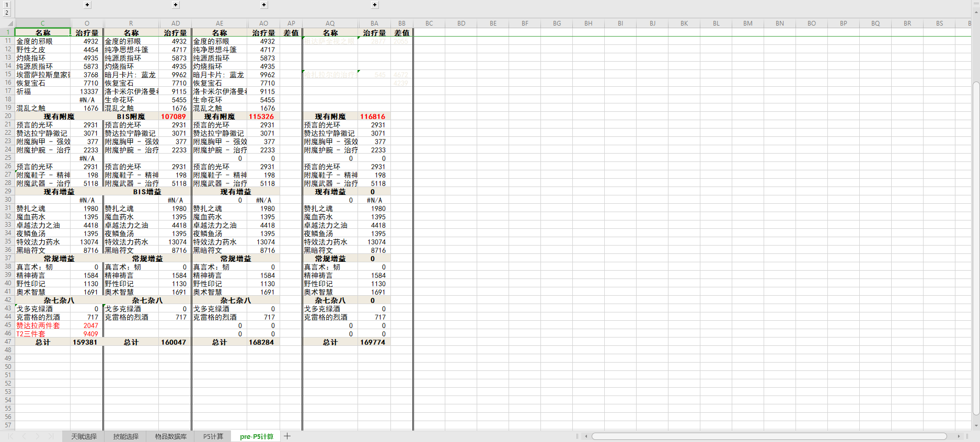Viewport: 980px width, 442px height.
Task: Click the 差值 header in column AP
Action: [291, 33]
